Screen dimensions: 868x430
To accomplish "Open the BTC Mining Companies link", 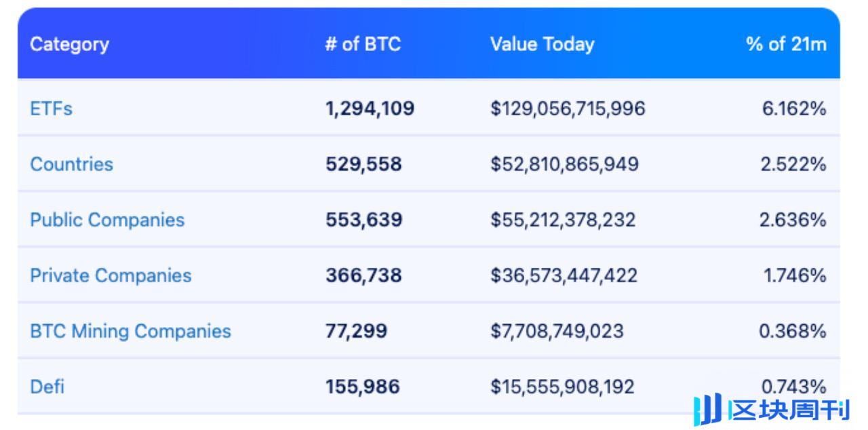I will click(130, 331).
